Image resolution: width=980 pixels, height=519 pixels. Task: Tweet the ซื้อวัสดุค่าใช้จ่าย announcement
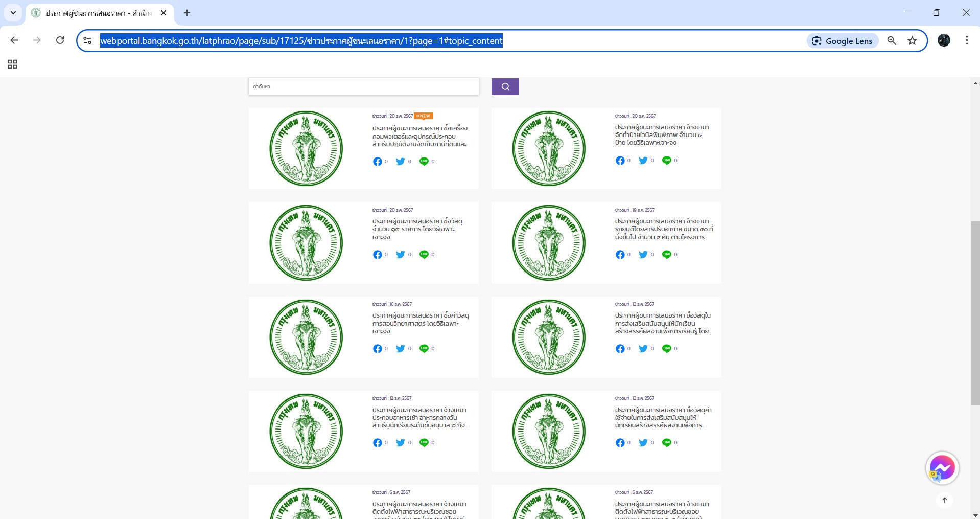pos(643,443)
